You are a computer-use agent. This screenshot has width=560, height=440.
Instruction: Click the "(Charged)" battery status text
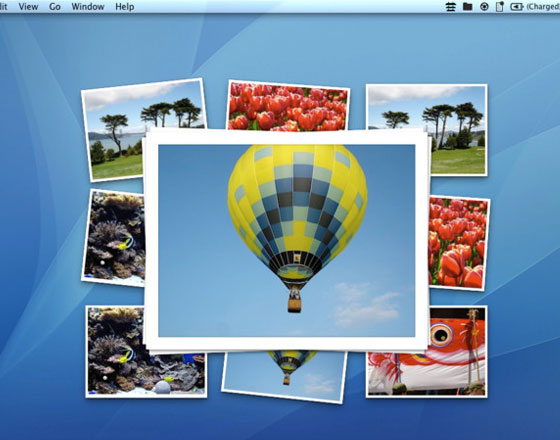(x=543, y=6)
